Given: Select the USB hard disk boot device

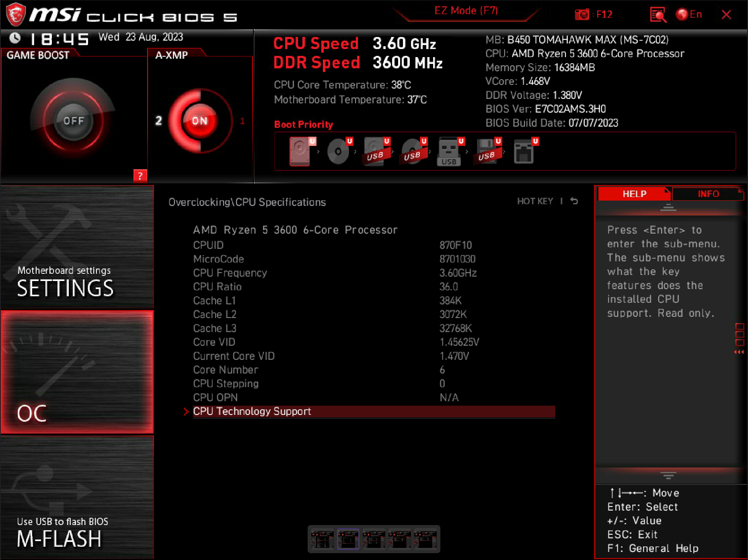Looking at the screenshot, I should [x=376, y=151].
